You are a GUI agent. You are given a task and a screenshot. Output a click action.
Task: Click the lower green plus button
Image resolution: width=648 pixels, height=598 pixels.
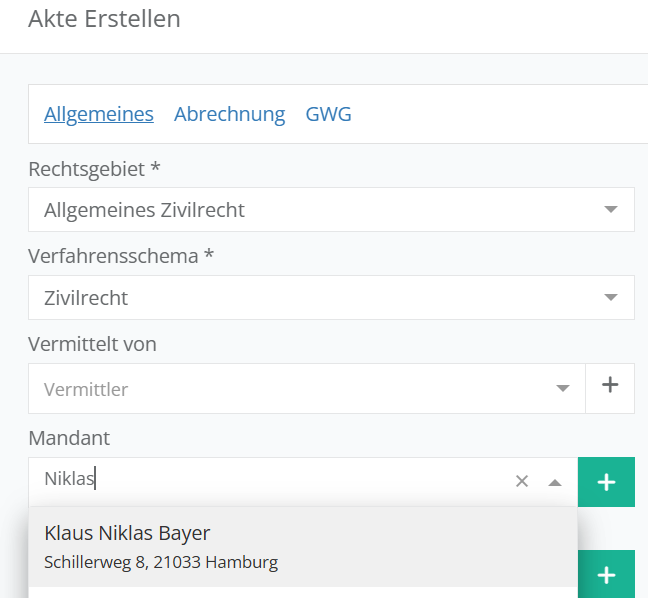point(606,575)
